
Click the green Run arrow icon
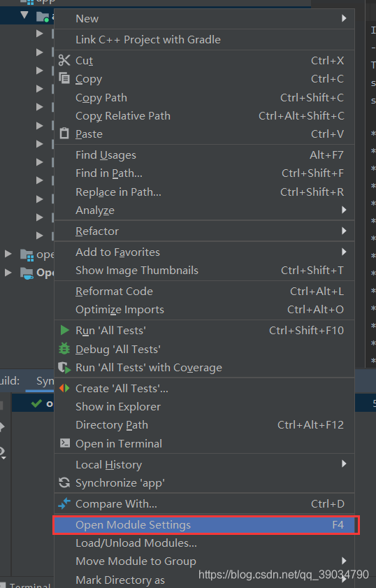click(x=64, y=330)
